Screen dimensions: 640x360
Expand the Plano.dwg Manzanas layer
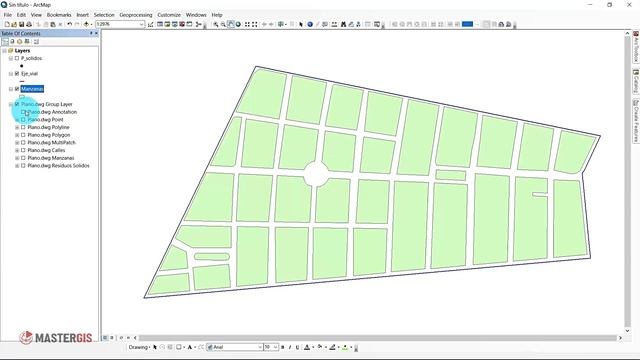tap(17, 158)
